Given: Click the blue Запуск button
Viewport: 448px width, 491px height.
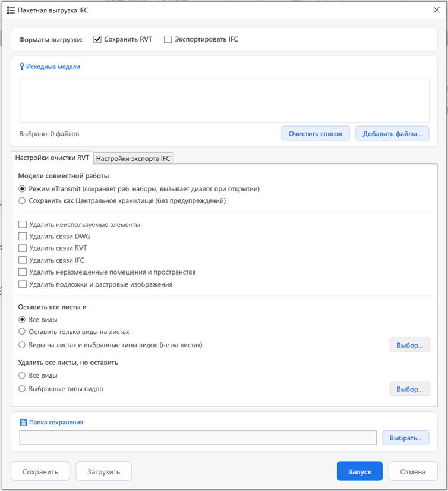Looking at the screenshot, I should point(359,471).
